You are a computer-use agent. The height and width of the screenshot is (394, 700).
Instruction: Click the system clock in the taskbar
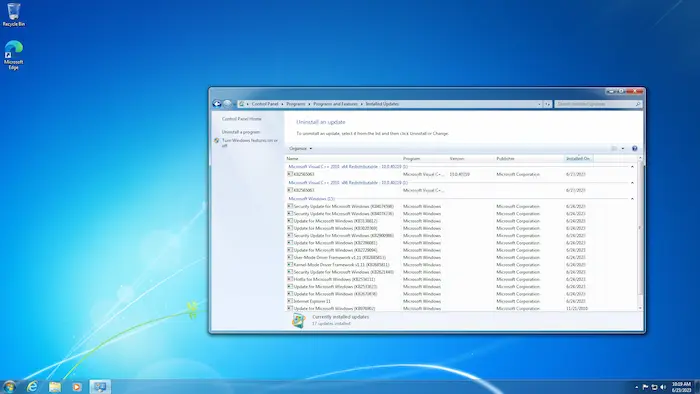tap(681, 387)
